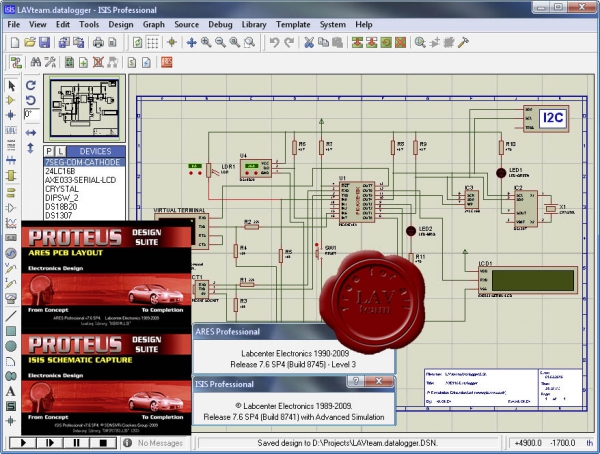Click the rotation angle input field
This screenshot has height=454, width=600.
tap(31, 114)
